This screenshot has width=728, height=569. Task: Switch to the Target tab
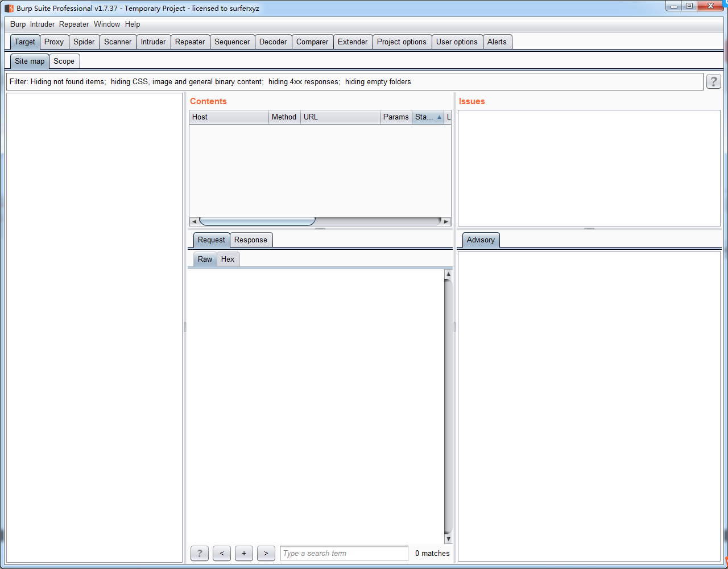click(25, 42)
